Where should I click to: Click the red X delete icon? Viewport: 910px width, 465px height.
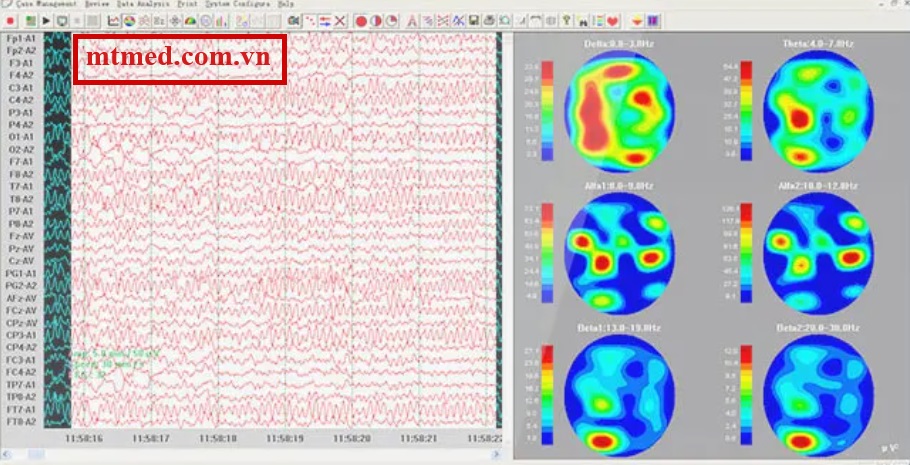point(340,21)
